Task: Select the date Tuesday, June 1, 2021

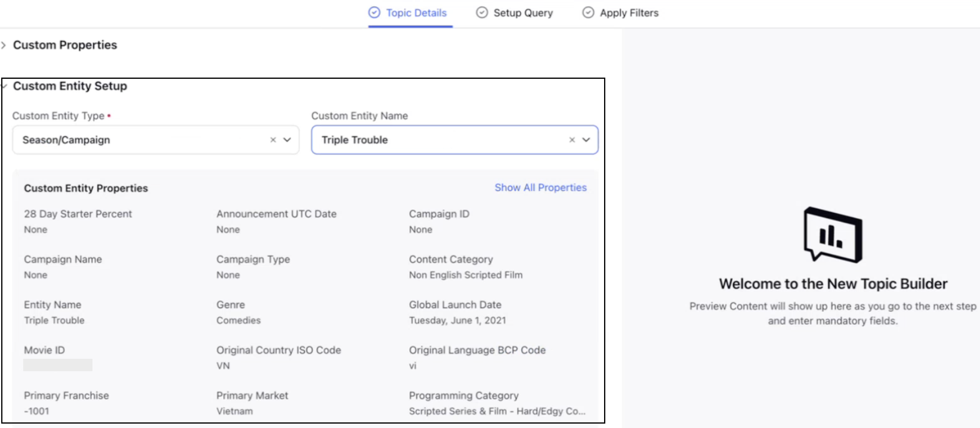Action: [458, 320]
